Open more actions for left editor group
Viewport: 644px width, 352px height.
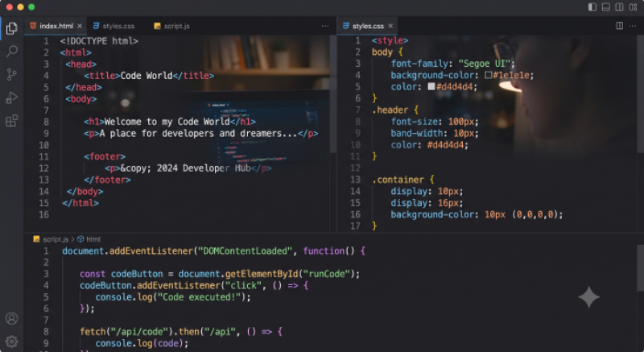tap(325, 26)
